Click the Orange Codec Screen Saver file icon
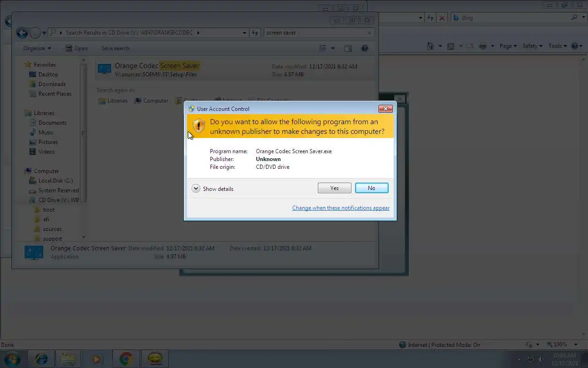The width and height of the screenshot is (588, 368). (104, 69)
